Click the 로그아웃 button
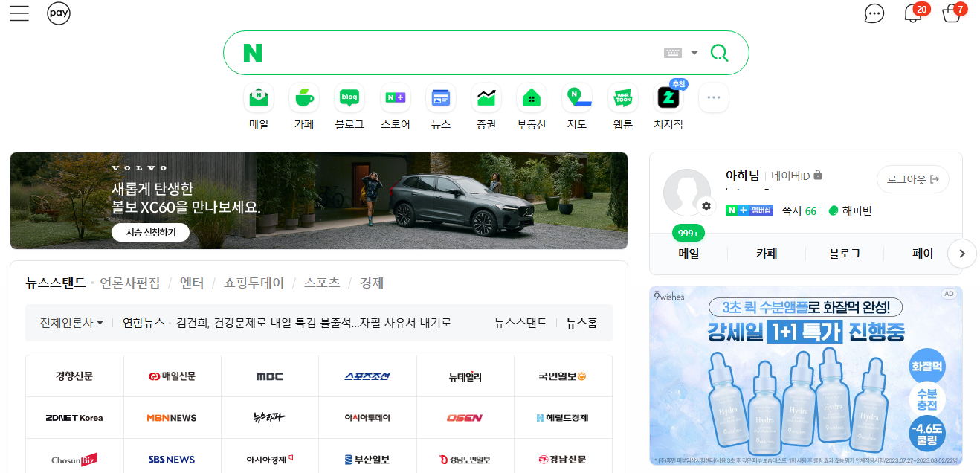This screenshot has height=473, width=980. pos(913,179)
